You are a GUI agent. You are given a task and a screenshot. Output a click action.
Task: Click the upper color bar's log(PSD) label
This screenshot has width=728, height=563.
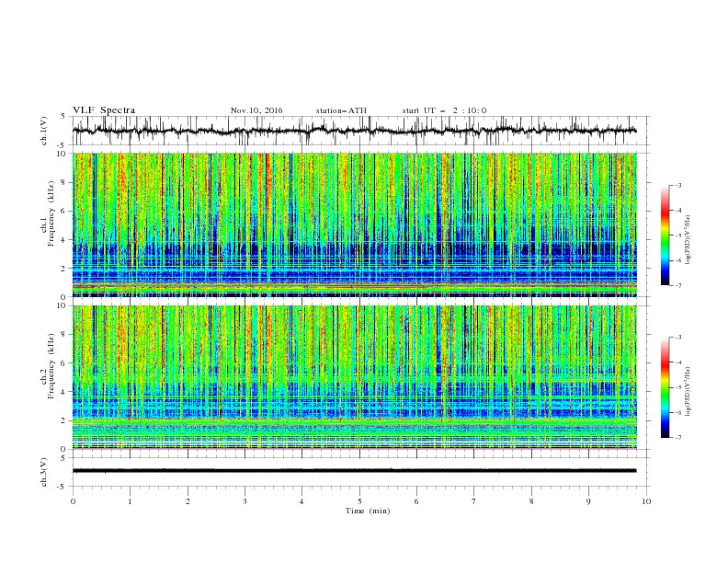pyautogui.click(x=688, y=240)
